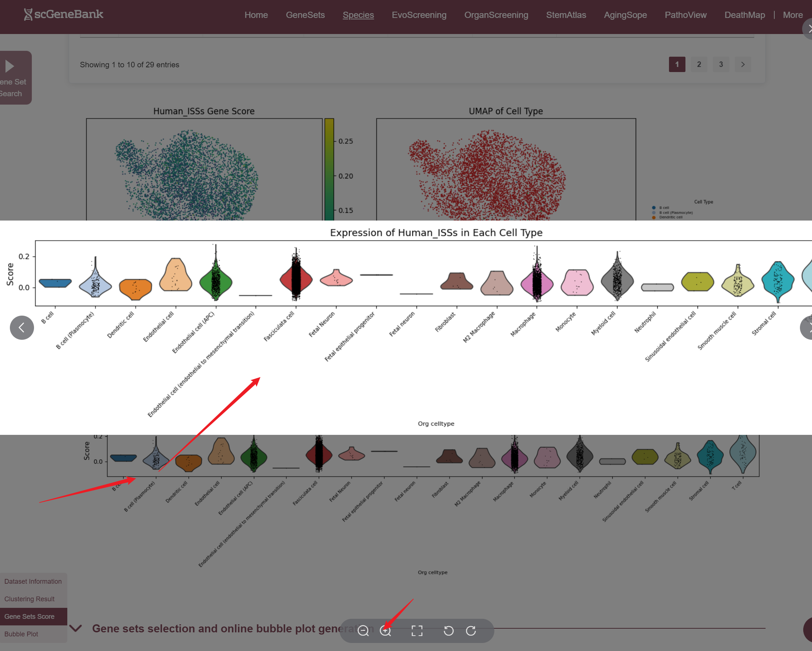The width and height of the screenshot is (812, 651).
Task: Open the More menu
Action: click(792, 15)
